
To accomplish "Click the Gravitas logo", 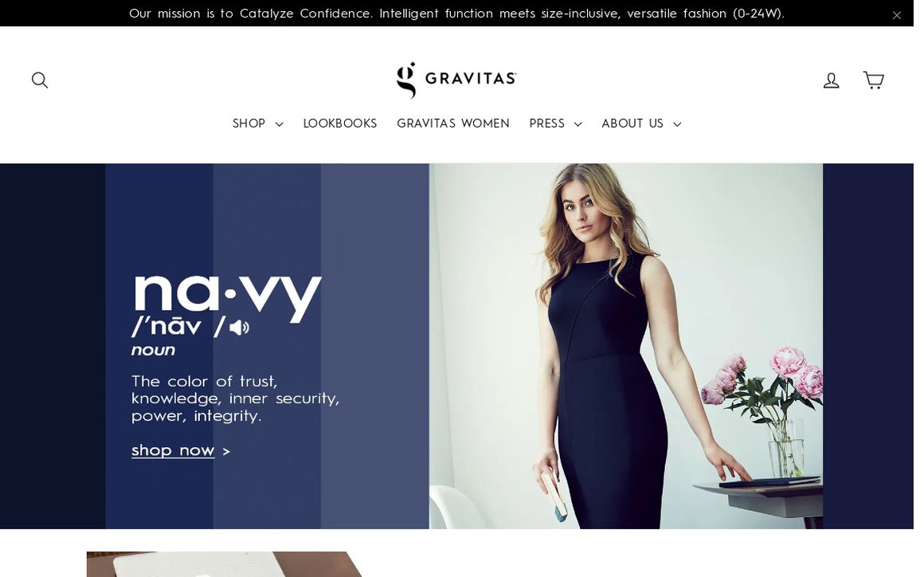I will pyautogui.click(x=456, y=80).
